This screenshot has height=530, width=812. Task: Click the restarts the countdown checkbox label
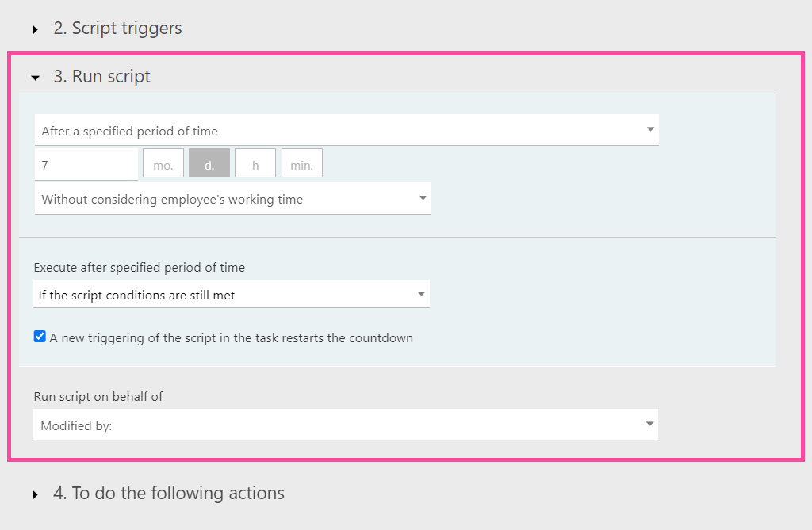click(232, 338)
